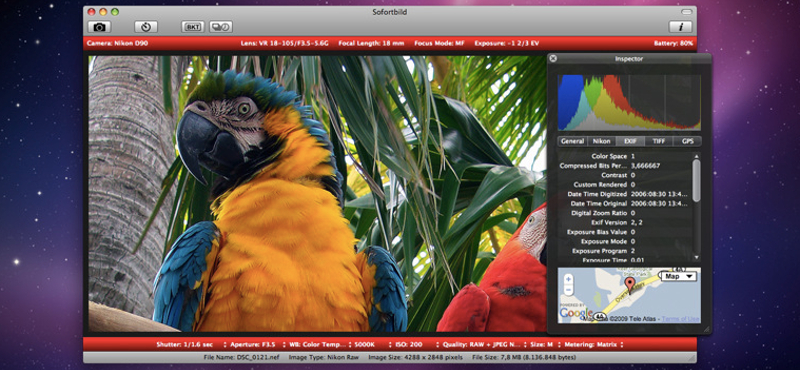This screenshot has width=800, height=370.
Task: Open the interval timer shooting tool
Action: (221, 27)
